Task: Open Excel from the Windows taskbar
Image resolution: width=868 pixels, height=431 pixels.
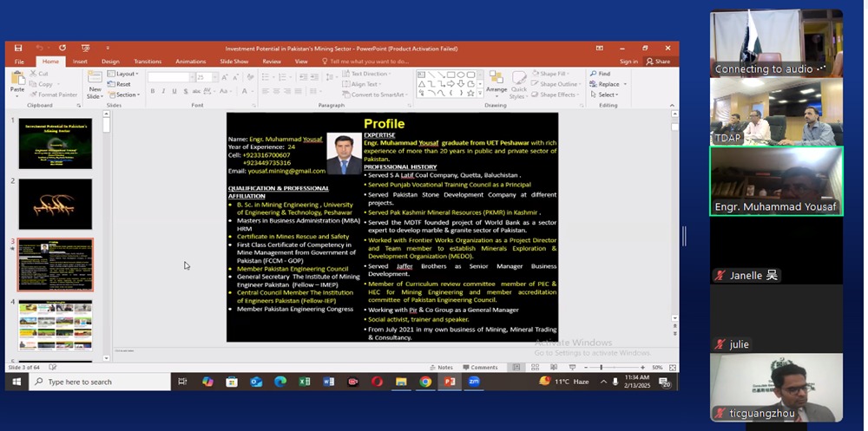Action: click(305, 382)
